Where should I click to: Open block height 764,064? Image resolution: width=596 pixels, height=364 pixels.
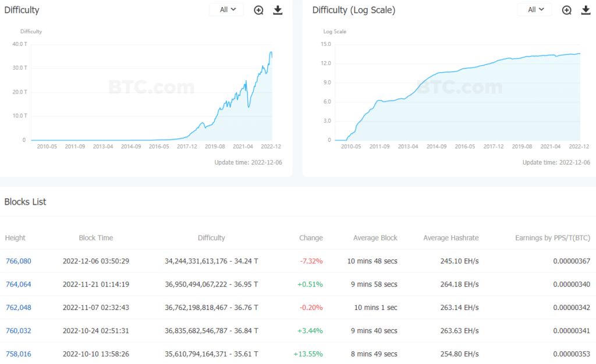point(18,284)
